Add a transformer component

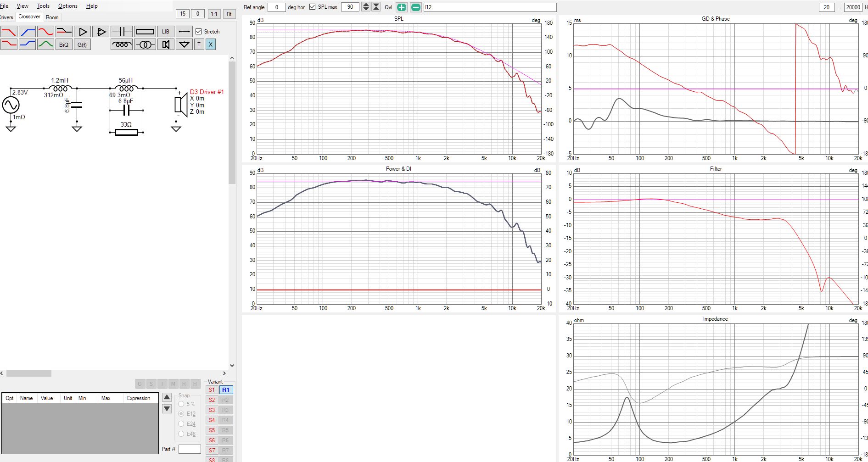[x=145, y=45]
